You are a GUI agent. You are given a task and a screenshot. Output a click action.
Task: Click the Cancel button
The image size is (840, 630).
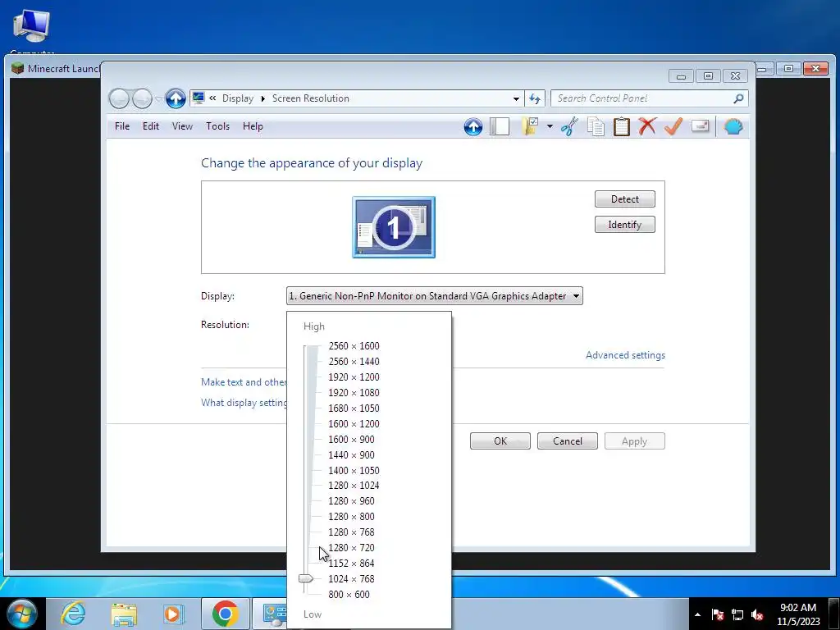coord(568,441)
